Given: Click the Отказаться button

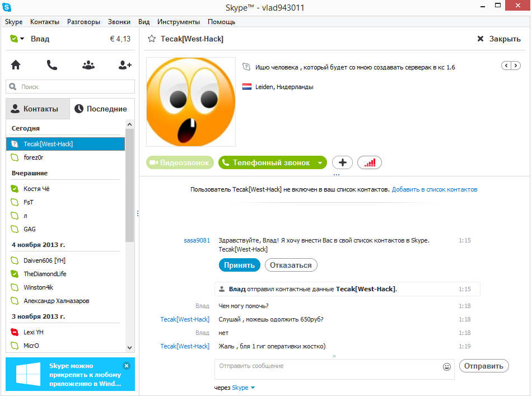Looking at the screenshot, I should click(x=291, y=265).
